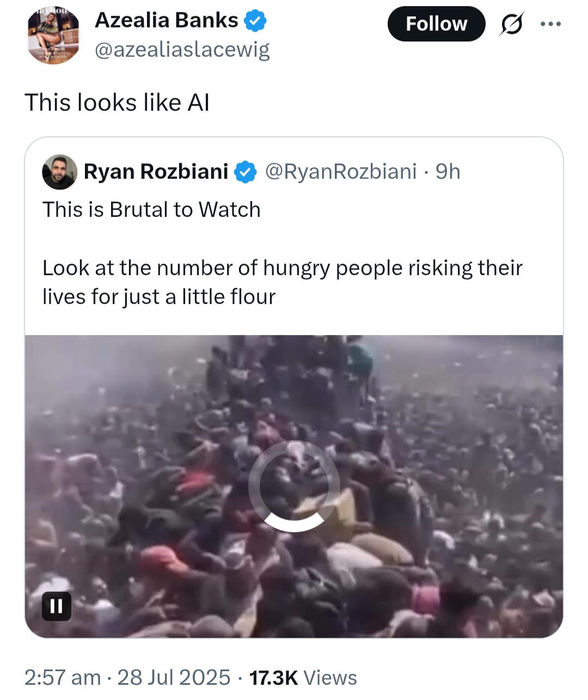Open the Grok slashed-circle icon

tap(512, 24)
